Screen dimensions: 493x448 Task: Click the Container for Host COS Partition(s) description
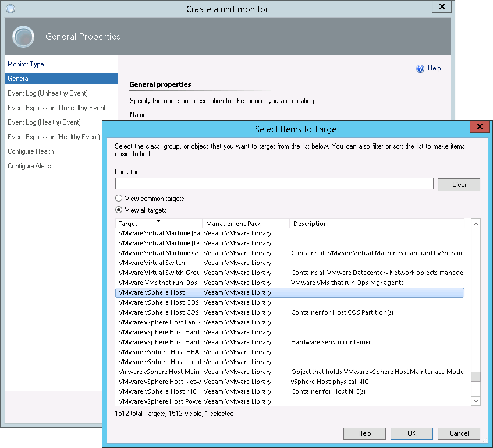[342, 312]
